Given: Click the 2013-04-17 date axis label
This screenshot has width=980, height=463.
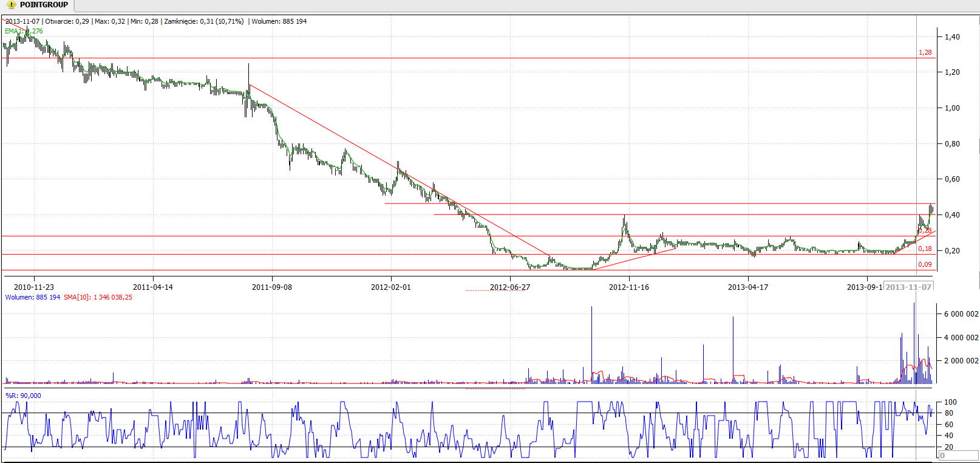Looking at the screenshot, I should [x=747, y=287].
